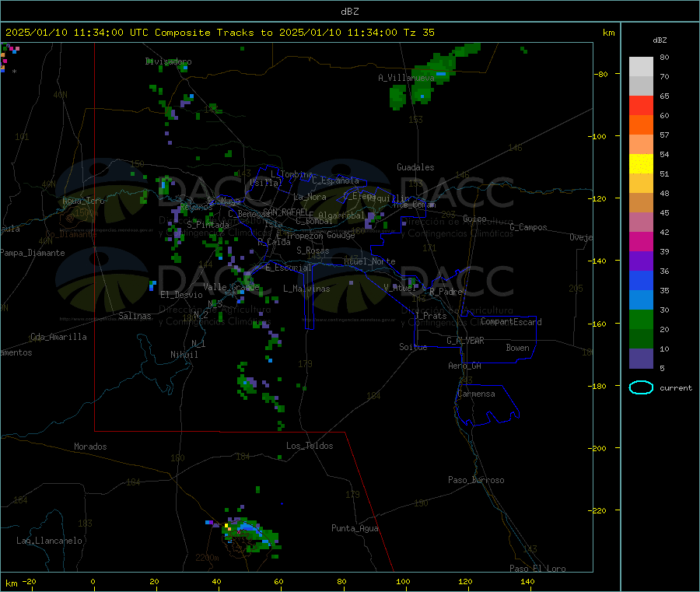The image size is (700, 592).
Task: Click the Aero_GA map label
Action: tap(465, 366)
